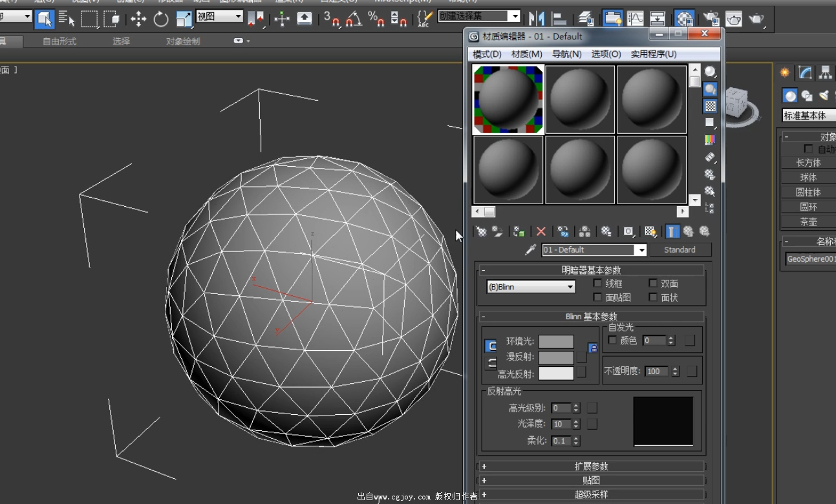Switch to the 对象绘制 ribbon tab

coord(183,41)
